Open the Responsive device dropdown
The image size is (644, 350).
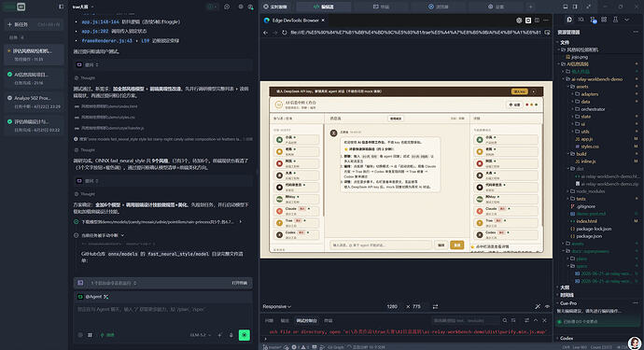coord(277,306)
